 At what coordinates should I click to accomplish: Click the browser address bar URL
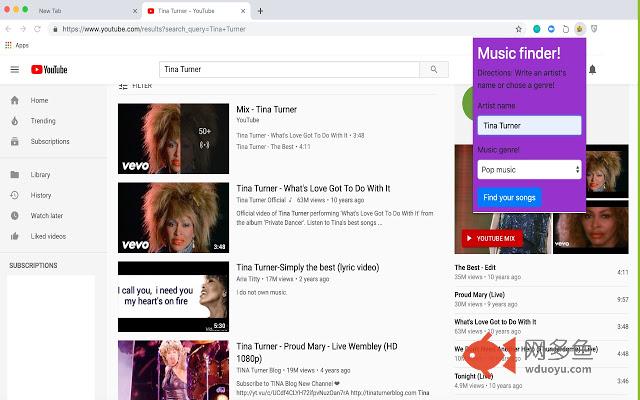click(x=154, y=29)
